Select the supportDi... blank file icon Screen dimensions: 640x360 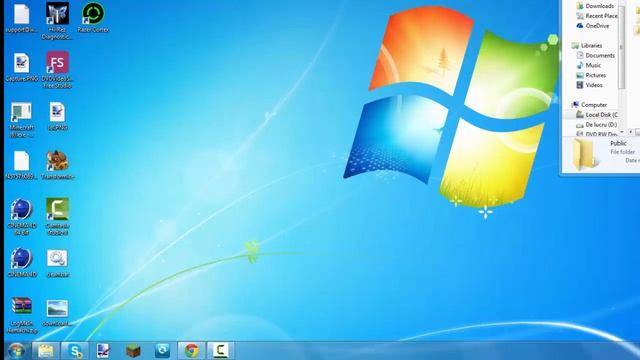[x=21, y=18]
